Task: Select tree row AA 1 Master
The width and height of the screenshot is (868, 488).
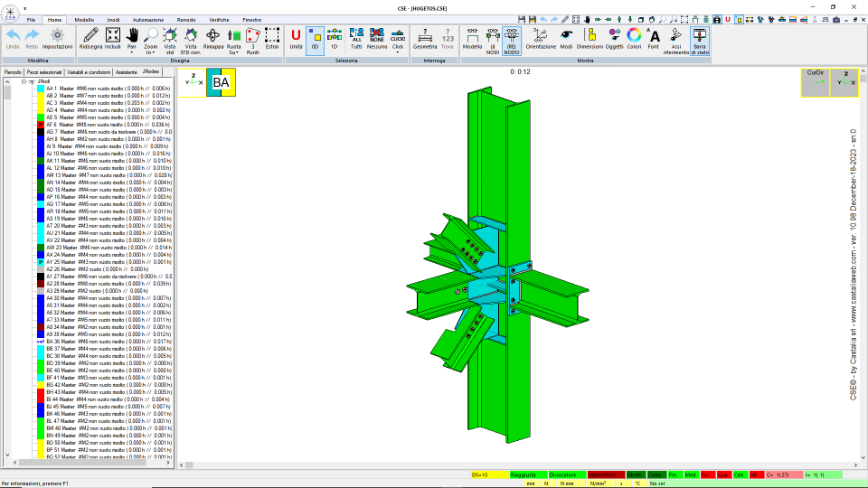Action: coord(108,89)
